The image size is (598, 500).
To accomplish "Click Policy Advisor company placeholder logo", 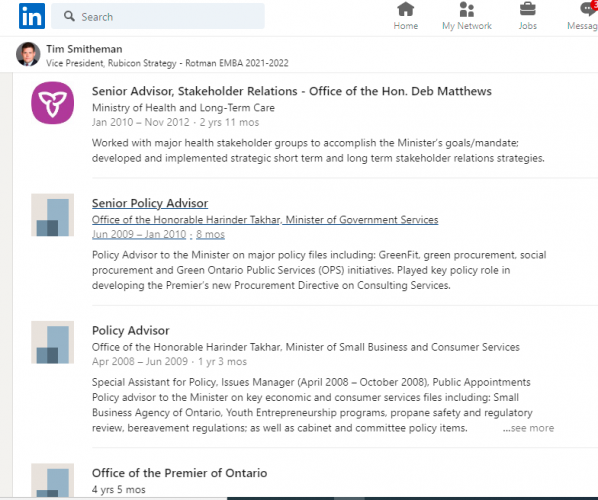I will pyautogui.click(x=53, y=342).
